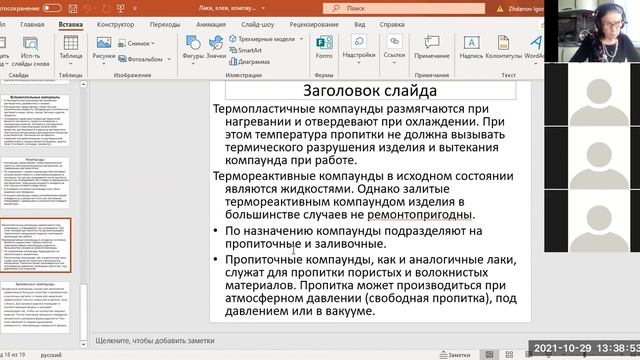Click the notes area Щелкните, чтобы добавить заметки
This screenshot has height=360, width=640.
tap(155, 340)
